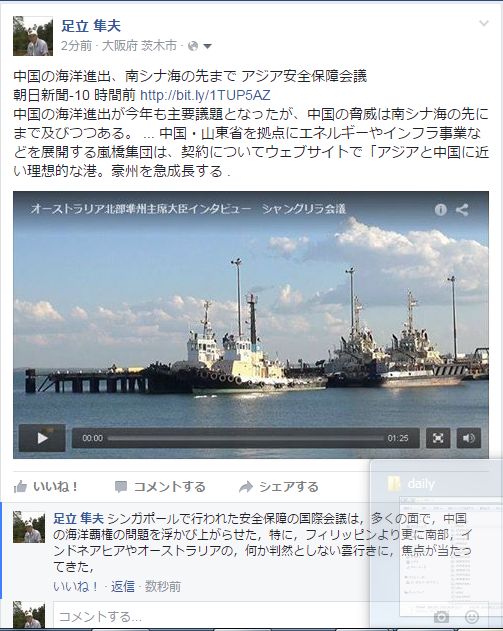The width and height of the screenshot is (503, 631).
Task: Like the comment via いいね！ link
Action: coord(76,586)
